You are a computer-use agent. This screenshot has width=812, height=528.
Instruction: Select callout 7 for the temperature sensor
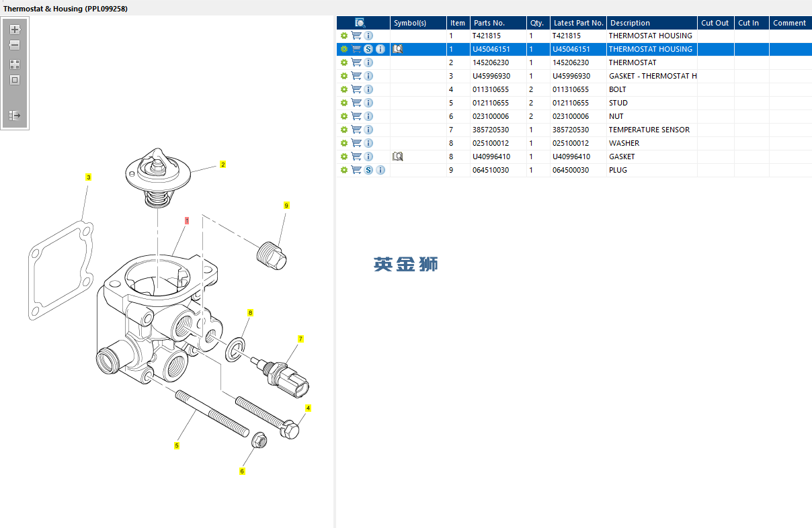[x=300, y=339]
